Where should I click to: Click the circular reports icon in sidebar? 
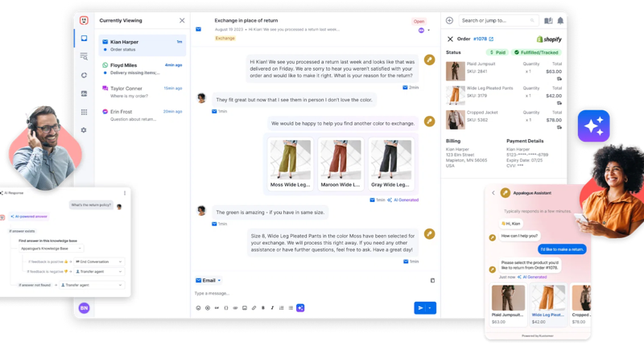click(84, 75)
